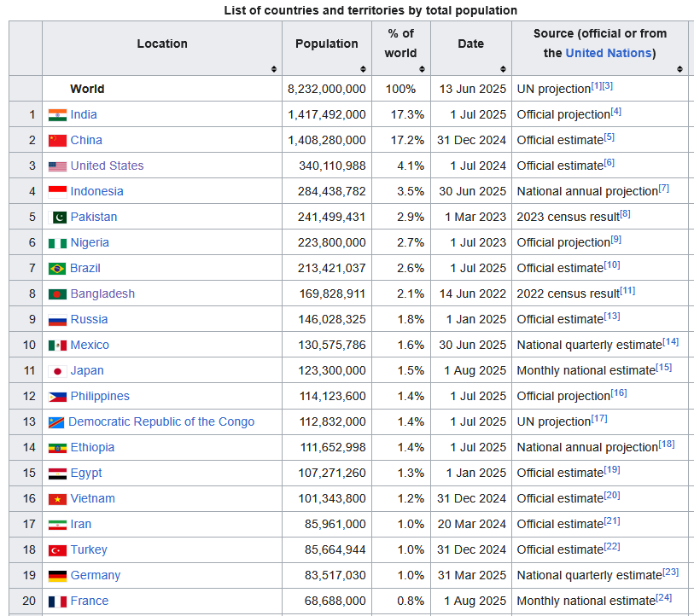Open citation [3] in World row
The width and height of the screenshot is (694, 616).
point(607,86)
